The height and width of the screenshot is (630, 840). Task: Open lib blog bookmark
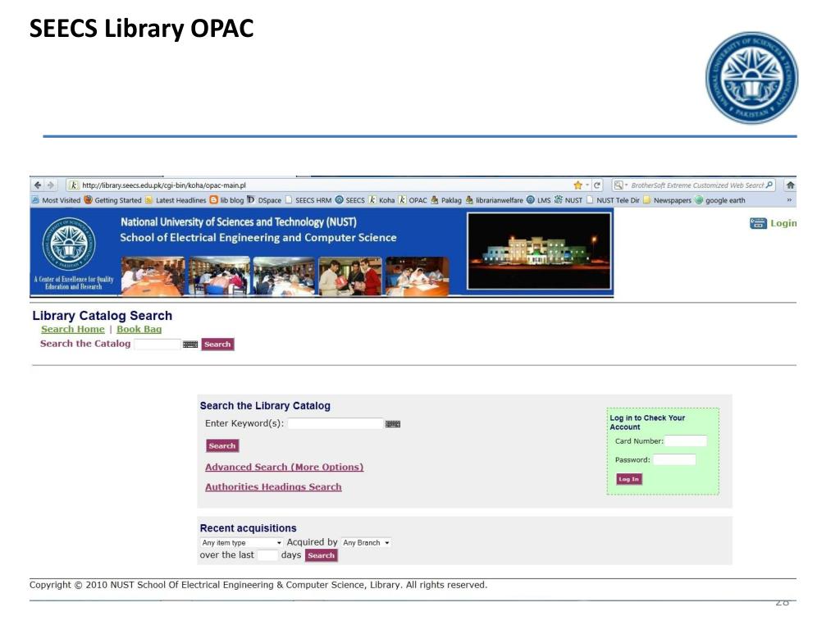click(x=226, y=200)
